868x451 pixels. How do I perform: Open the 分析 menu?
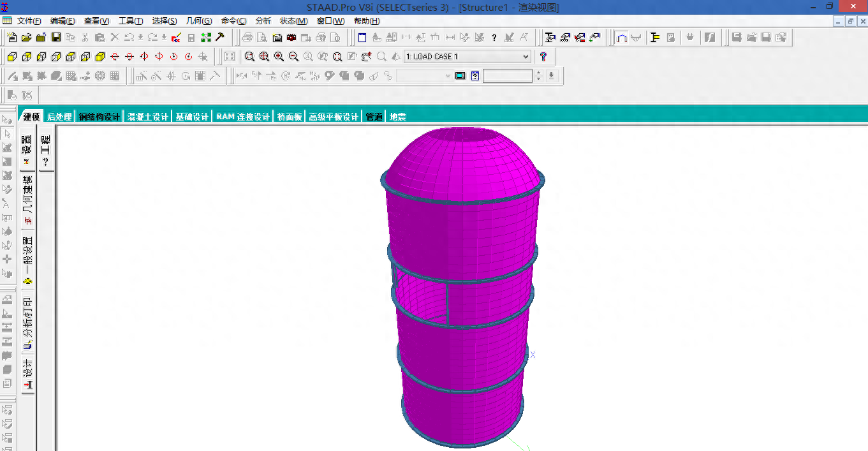coord(263,21)
